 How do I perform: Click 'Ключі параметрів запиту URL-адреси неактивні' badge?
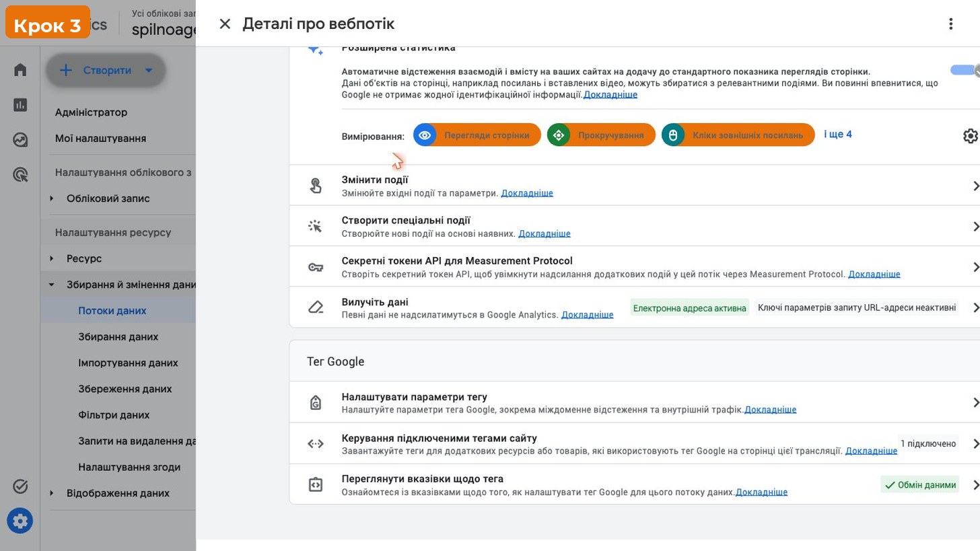coord(857,307)
